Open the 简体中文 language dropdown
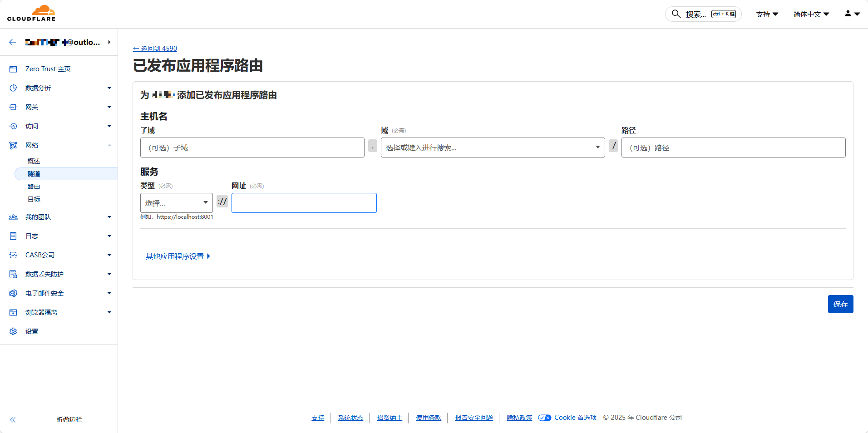 coord(811,14)
